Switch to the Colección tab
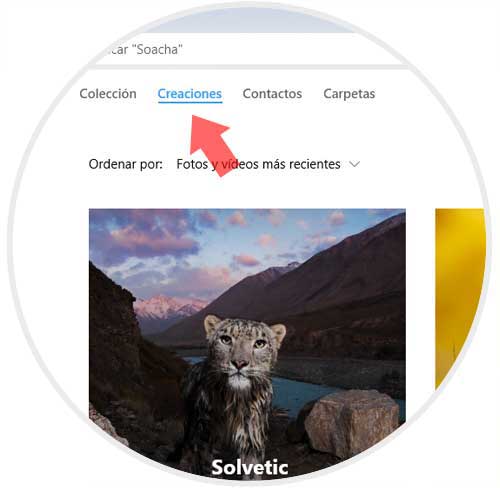 [x=108, y=94]
